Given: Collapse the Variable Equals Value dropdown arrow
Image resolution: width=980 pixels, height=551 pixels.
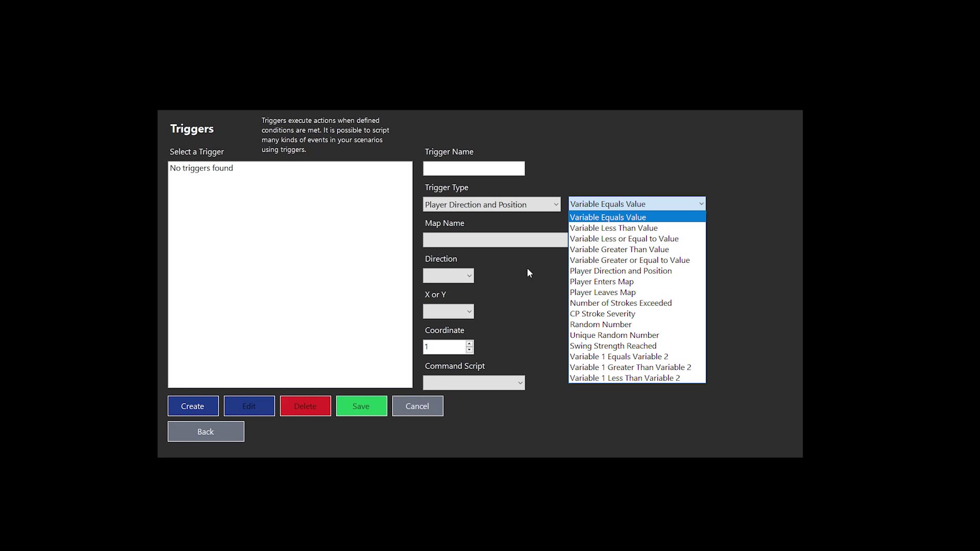Looking at the screenshot, I should pos(701,204).
